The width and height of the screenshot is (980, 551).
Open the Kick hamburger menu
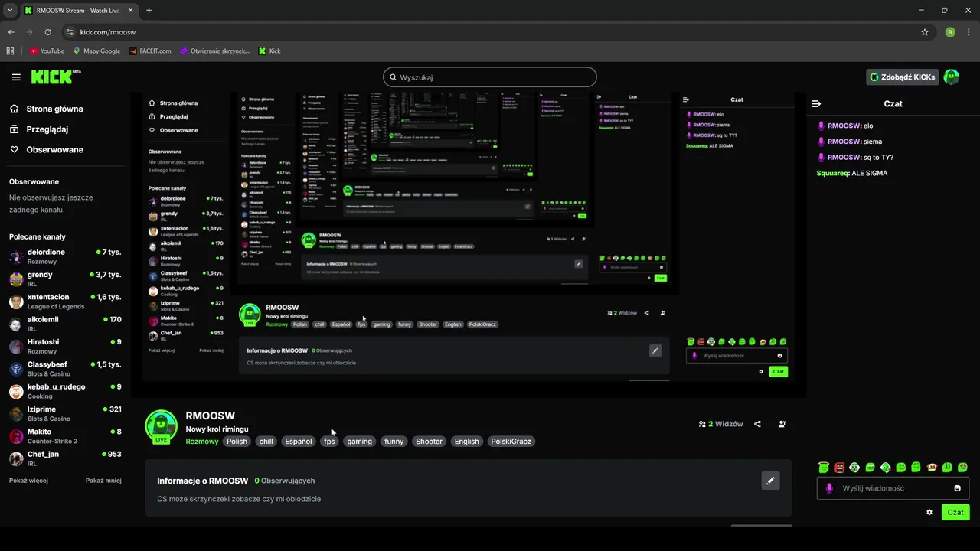(x=16, y=77)
